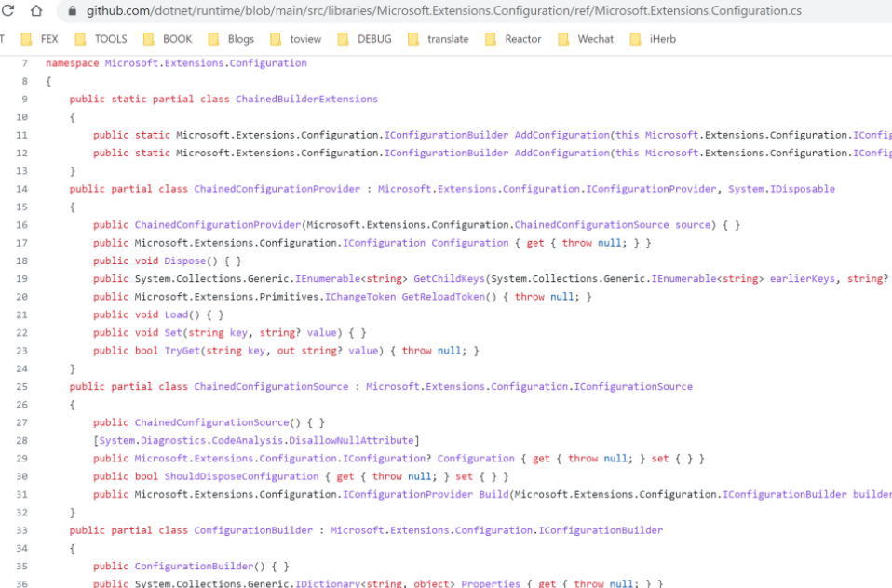Open the FEX bookmark folder
The image size is (892, 588).
point(39,39)
